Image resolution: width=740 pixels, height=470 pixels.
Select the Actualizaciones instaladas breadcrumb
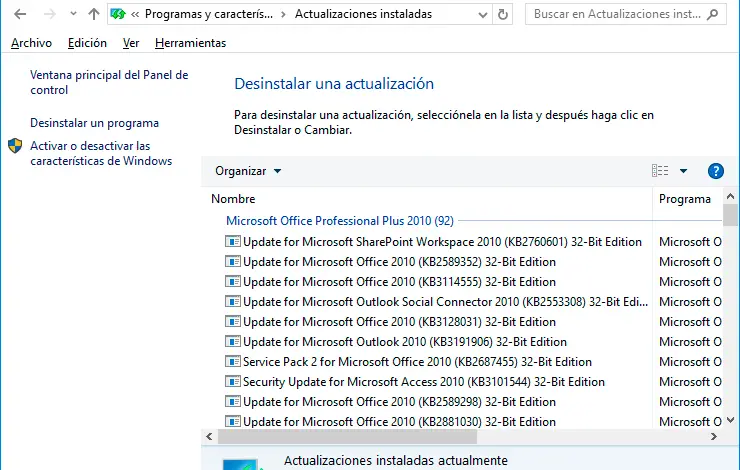pyautogui.click(x=363, y=14)
